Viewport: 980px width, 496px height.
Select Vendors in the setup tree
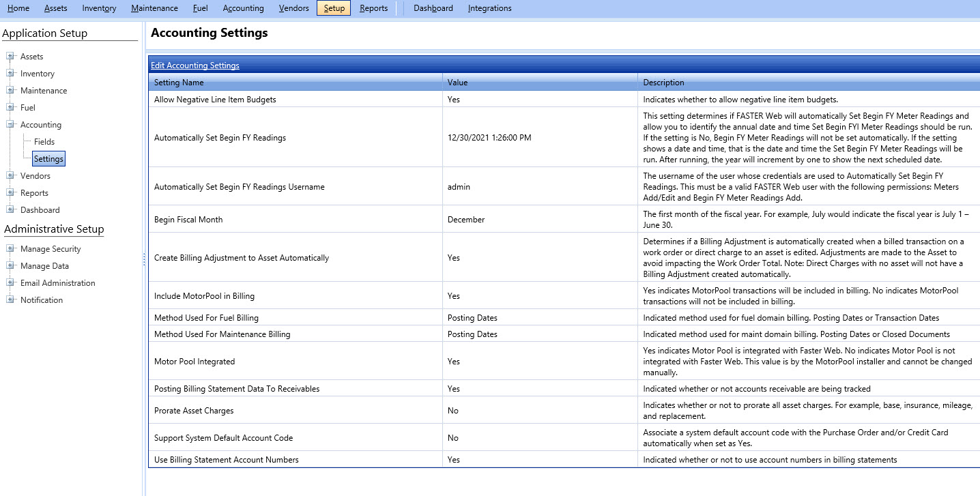[x=35, y=175]
